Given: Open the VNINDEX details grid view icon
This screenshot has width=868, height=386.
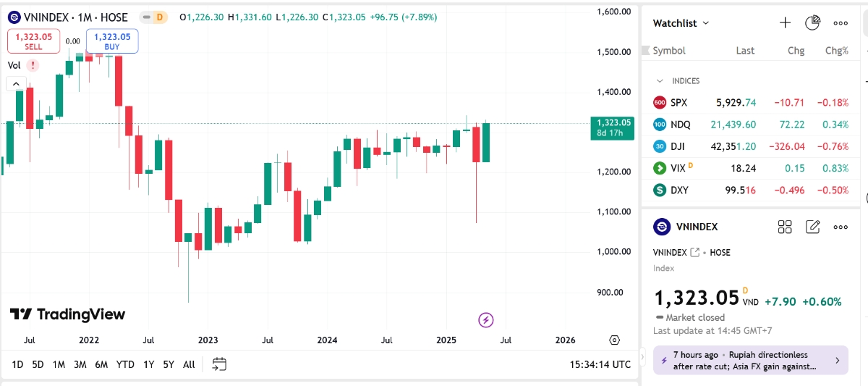Looking at the screenshot, I should click(x=785, y=227).
